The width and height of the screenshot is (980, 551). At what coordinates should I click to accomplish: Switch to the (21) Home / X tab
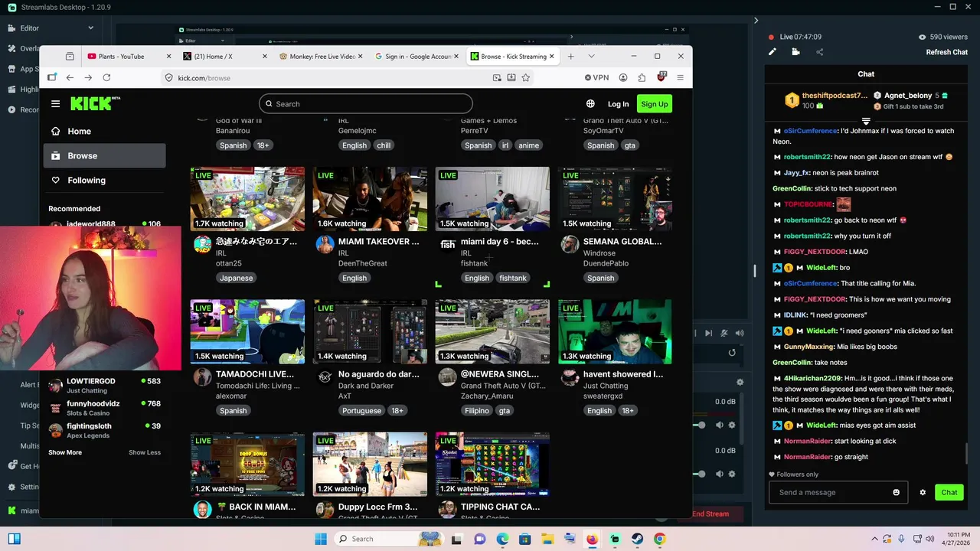click(x=224, y=56)
